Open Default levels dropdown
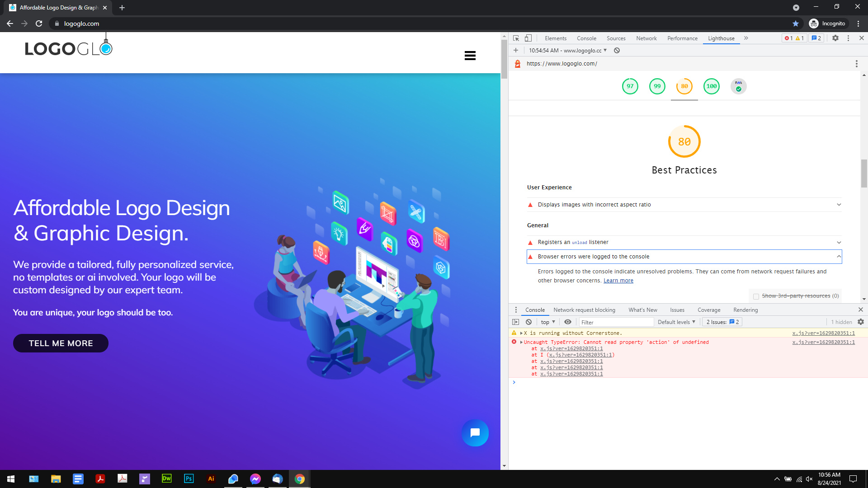Screen dimensions: 868x488 click(676, 322)
